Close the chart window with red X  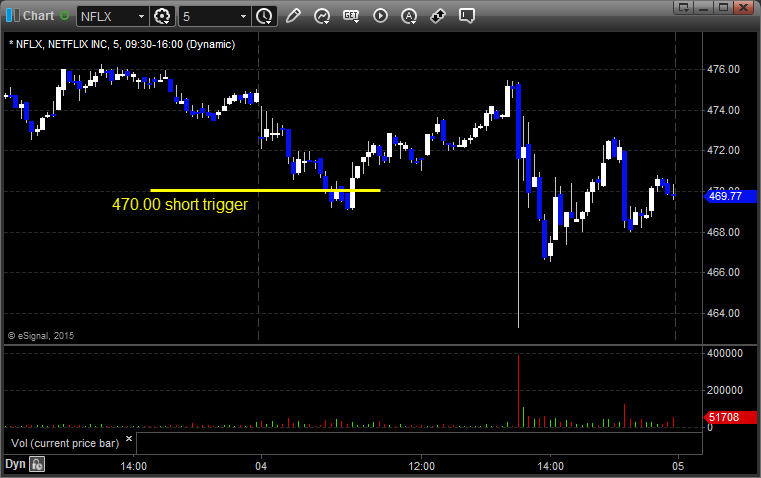(x=743, y=7)
